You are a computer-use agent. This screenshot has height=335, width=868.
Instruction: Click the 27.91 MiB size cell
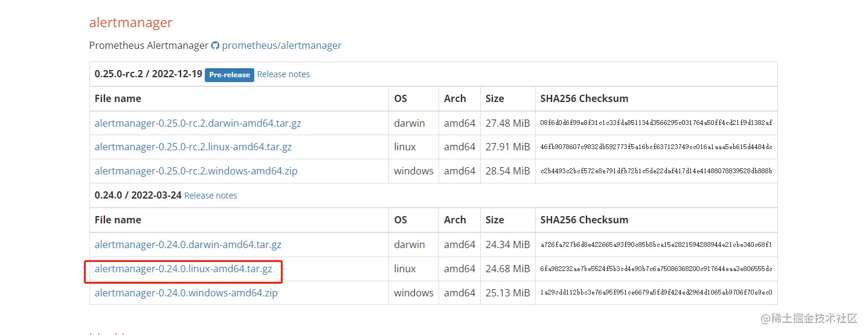coord(507,147)
